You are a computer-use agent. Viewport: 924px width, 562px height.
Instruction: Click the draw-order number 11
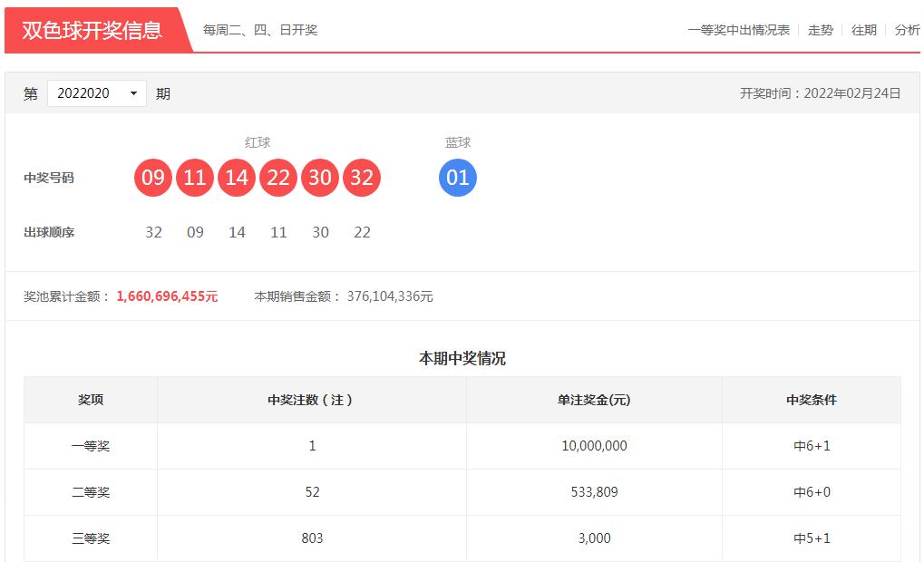pyautogui.click(x=278, y=232)
